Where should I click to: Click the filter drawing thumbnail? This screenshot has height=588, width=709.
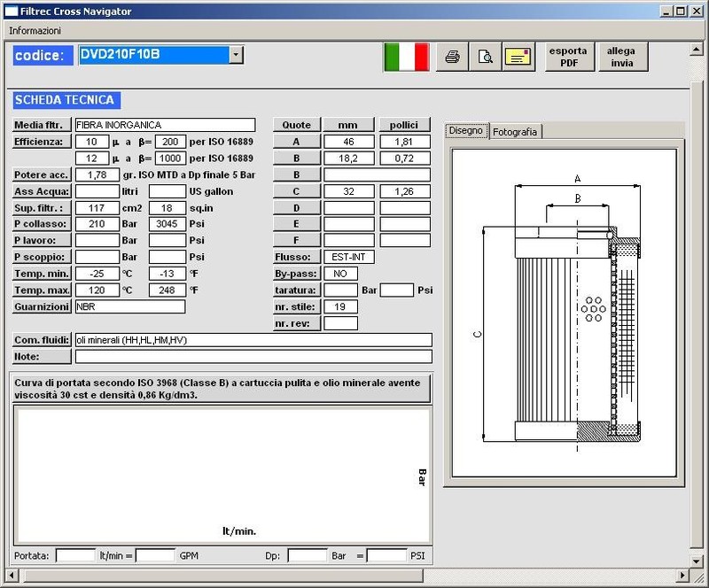563,313
